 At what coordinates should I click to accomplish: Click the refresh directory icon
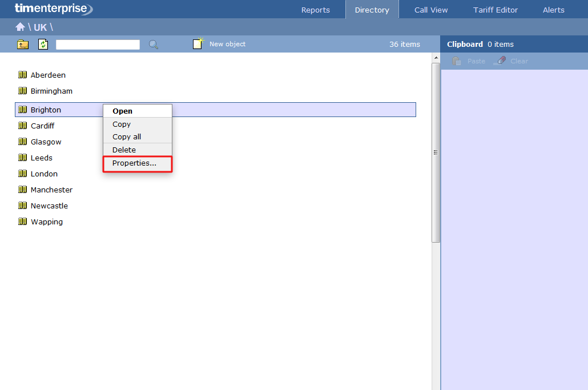click(43, 45)
